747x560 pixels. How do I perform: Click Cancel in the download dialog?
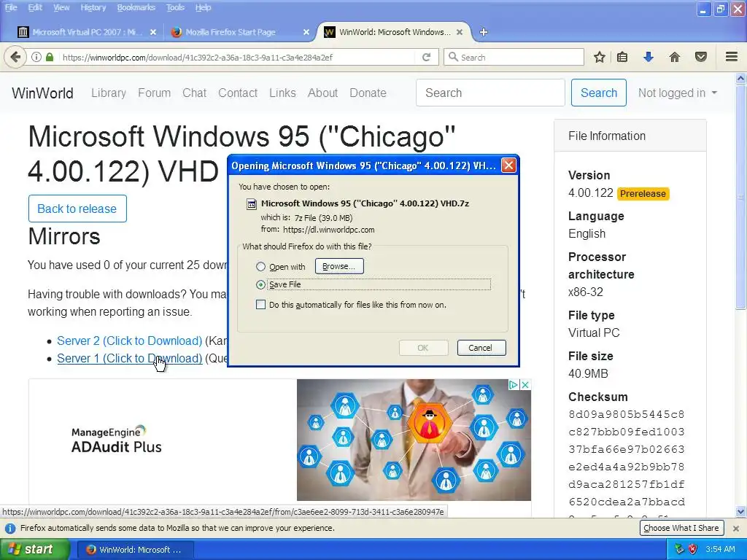pos(481,348)
